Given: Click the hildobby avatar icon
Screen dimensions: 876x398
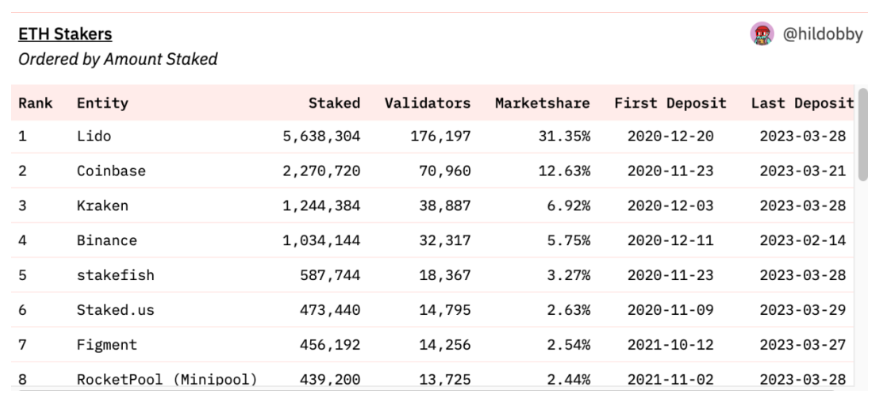Looking at the screenshot, I should click(762, 34).
